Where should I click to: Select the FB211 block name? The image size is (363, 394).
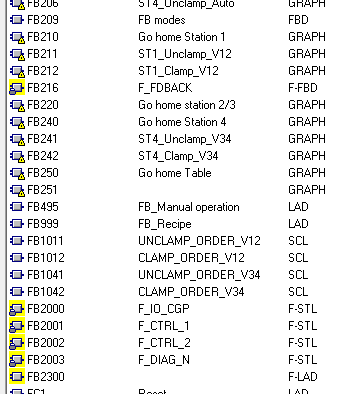click(42, 54)
